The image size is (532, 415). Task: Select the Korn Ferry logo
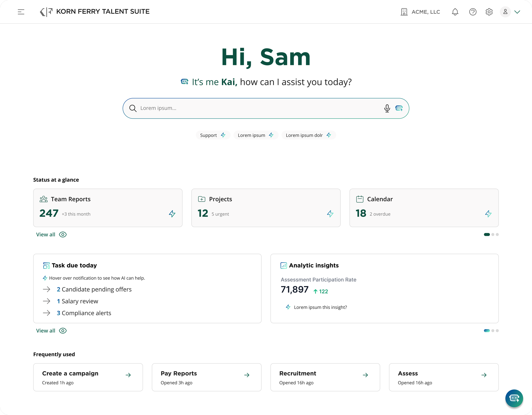click(x=45, y=12)
